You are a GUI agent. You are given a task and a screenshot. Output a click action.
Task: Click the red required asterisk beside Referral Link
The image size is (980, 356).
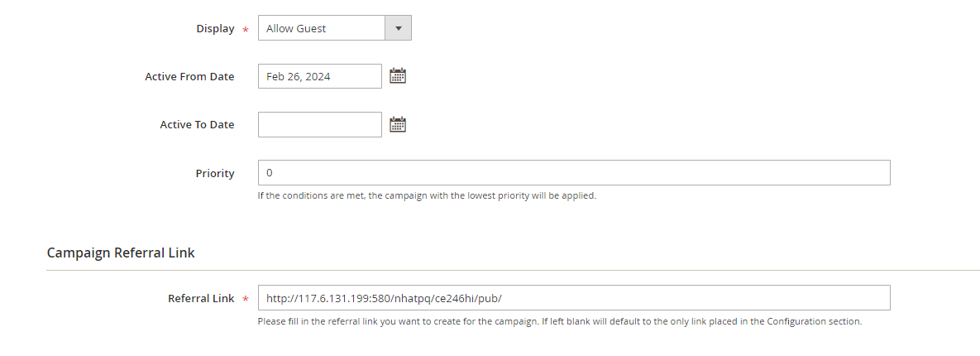tap(245, 300)
